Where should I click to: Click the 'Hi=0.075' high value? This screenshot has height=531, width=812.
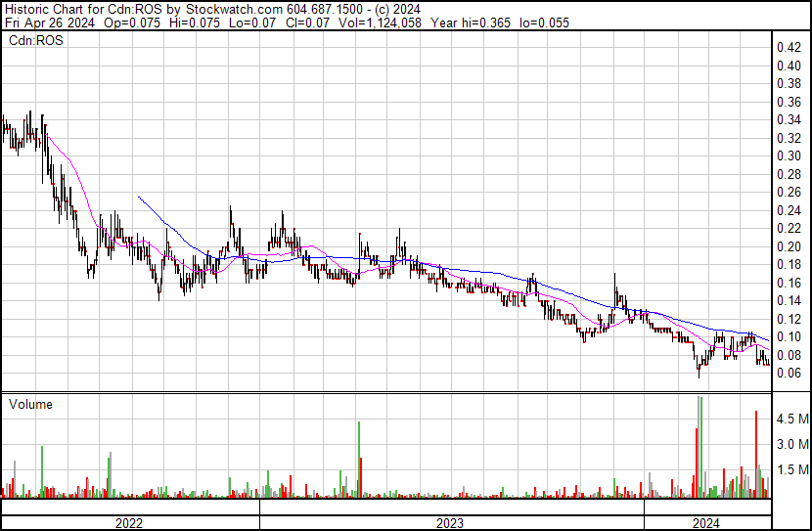coord(195,22)
